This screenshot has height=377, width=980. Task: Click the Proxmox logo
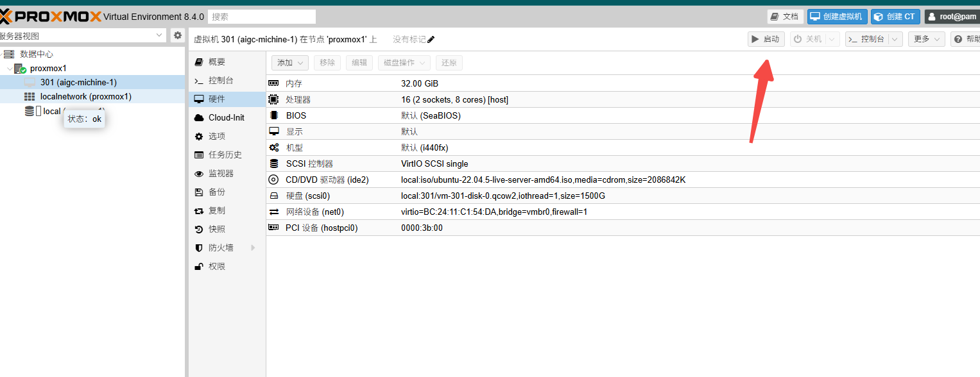[50, 16]
